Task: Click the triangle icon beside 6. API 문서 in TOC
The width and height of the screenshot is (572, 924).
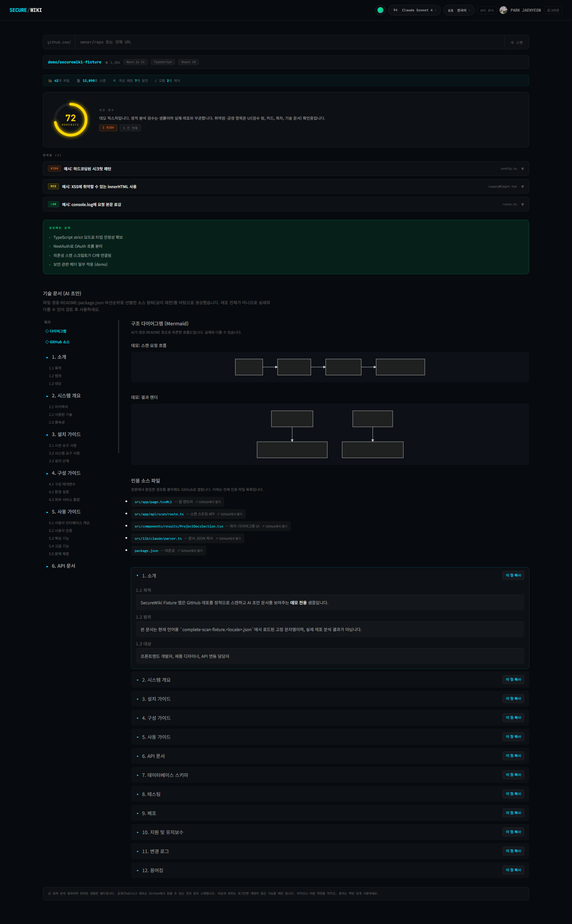Action: coord(47,566)
